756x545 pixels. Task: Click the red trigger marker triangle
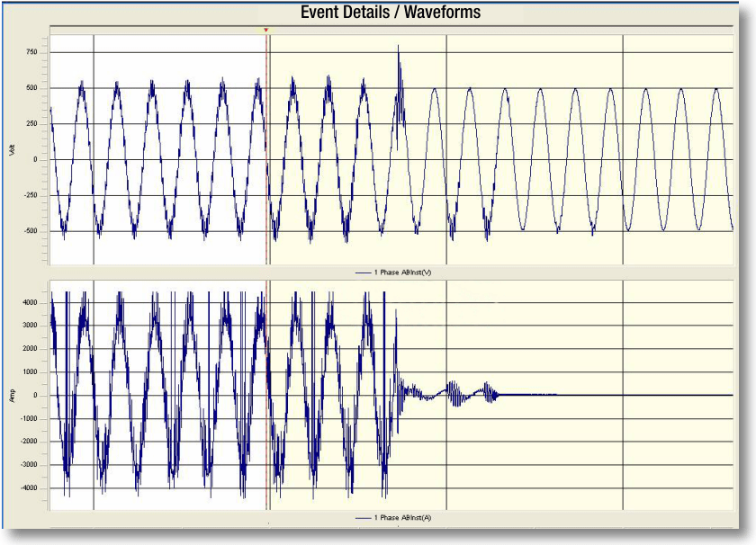(265, 30)
